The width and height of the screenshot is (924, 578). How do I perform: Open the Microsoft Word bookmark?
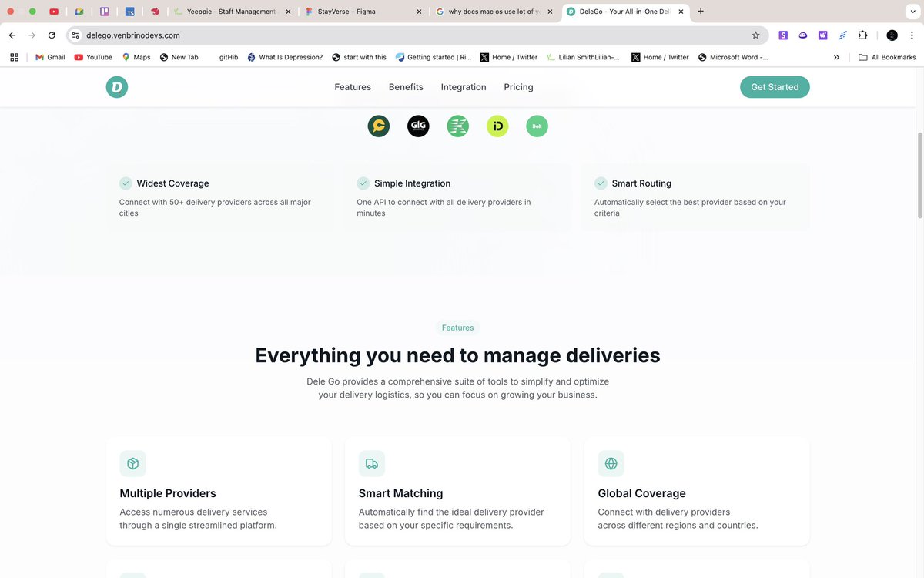[x=732, y=57]
